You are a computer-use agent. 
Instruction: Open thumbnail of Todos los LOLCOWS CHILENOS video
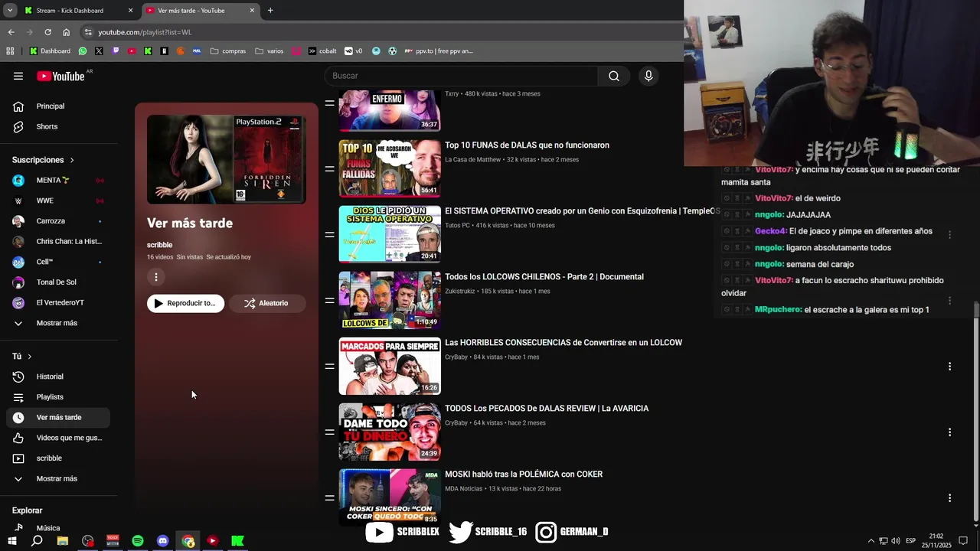pos(390,300)
